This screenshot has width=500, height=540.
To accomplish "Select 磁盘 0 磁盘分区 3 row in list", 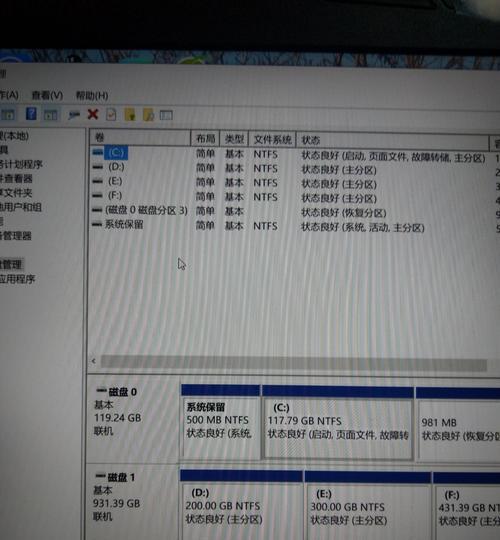I will coord(289,211).
